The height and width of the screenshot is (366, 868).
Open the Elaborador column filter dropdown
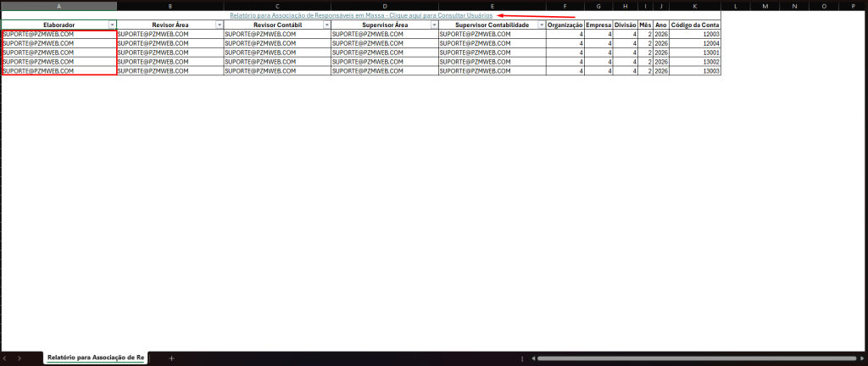[x=112, y=25]
